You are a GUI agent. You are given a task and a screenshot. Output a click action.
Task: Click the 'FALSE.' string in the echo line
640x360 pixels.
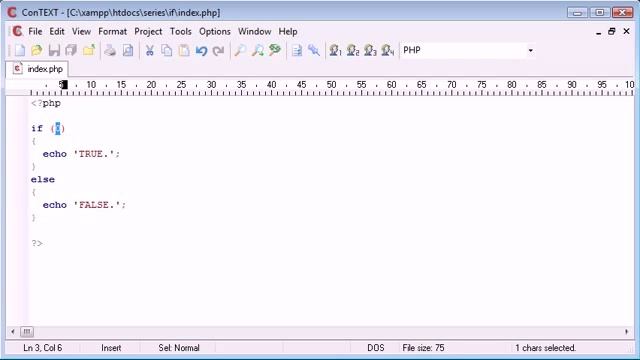(97, 205)
